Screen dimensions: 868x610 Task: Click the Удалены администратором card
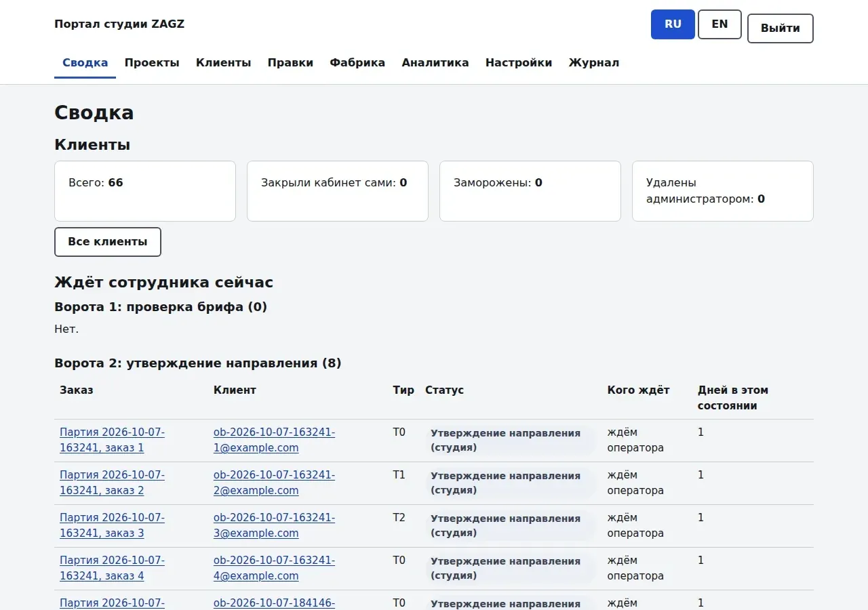tap(723, 191)
